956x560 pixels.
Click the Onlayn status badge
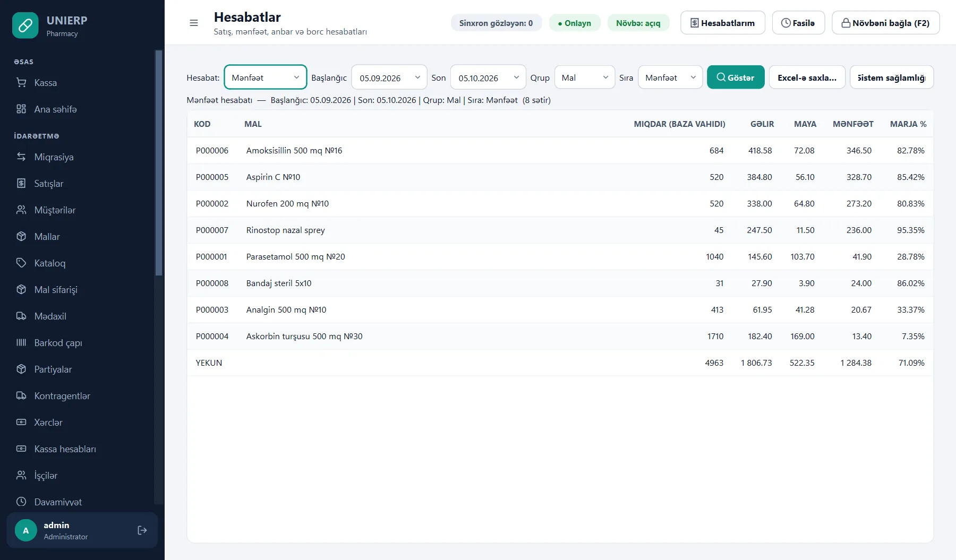pos(575,23)
